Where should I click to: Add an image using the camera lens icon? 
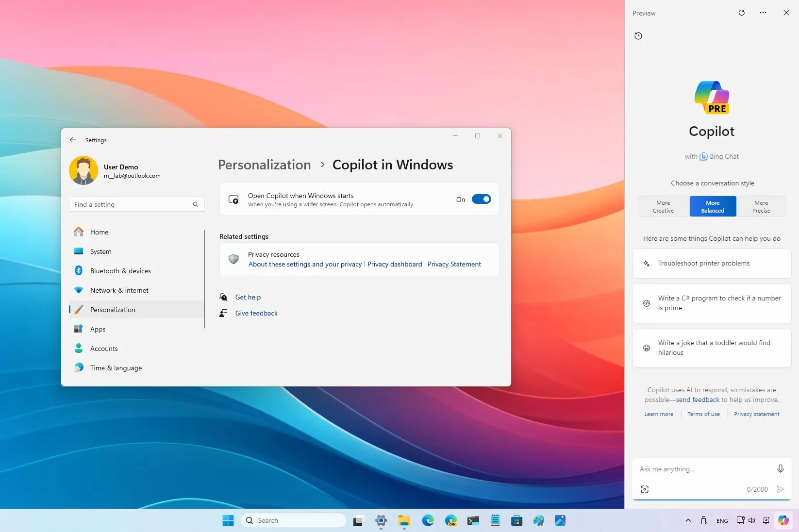[644, 489]
